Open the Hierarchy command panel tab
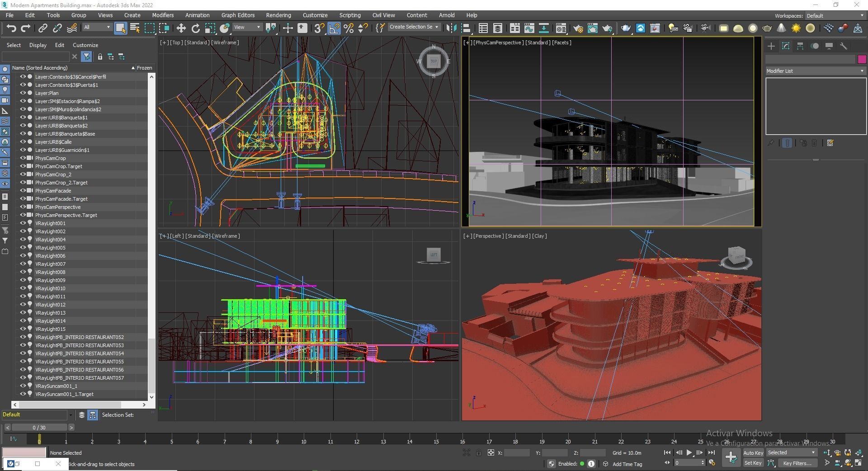This screenshot has width=868, height=471. (x=800, y=46)
